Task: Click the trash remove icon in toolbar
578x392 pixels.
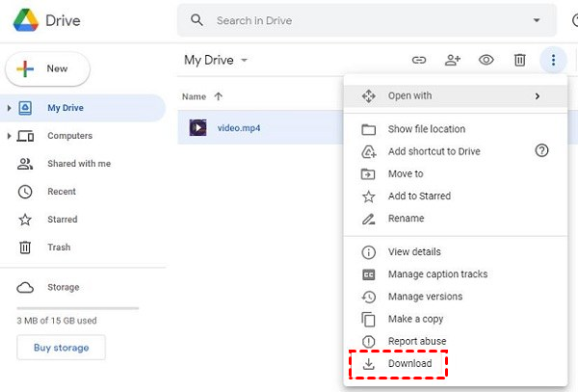Action: pyautogui.click(x=519, y=60)
